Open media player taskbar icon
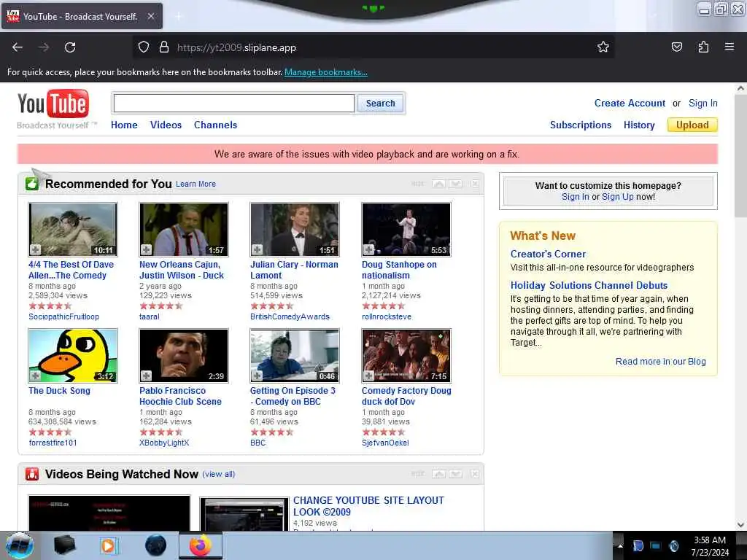The width and height of the screenshot is (747, 560). coord(109,545)
